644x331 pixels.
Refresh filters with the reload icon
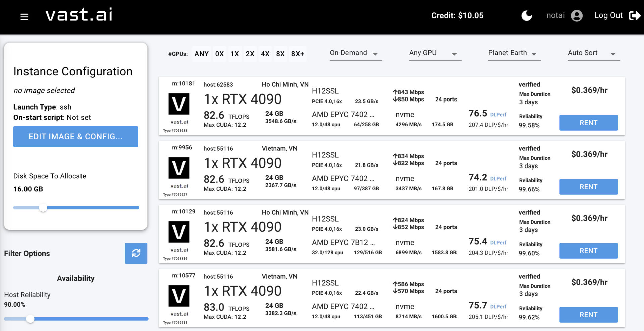(136, 253)
